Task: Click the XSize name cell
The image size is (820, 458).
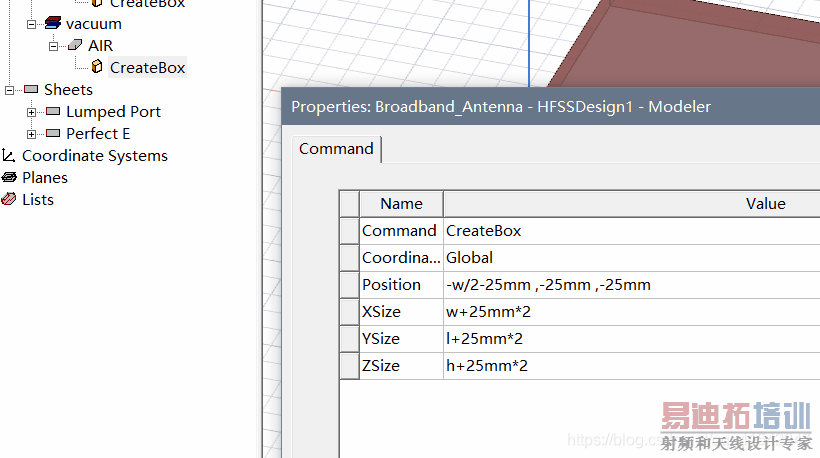Action: tap(401, 312)
